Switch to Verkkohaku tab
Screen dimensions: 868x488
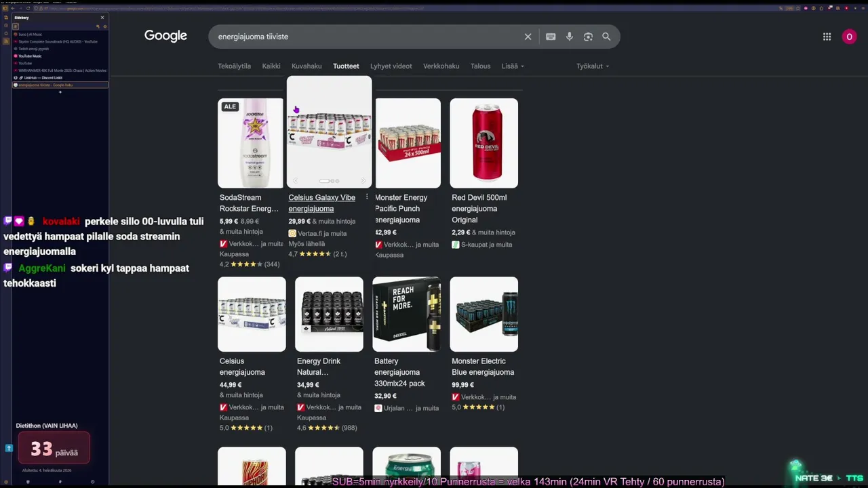point(441,66)
